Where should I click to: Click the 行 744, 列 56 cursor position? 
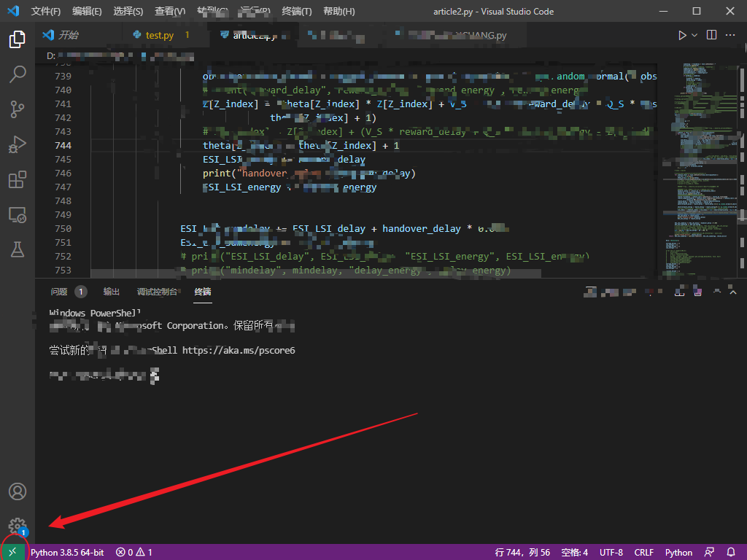522,553
